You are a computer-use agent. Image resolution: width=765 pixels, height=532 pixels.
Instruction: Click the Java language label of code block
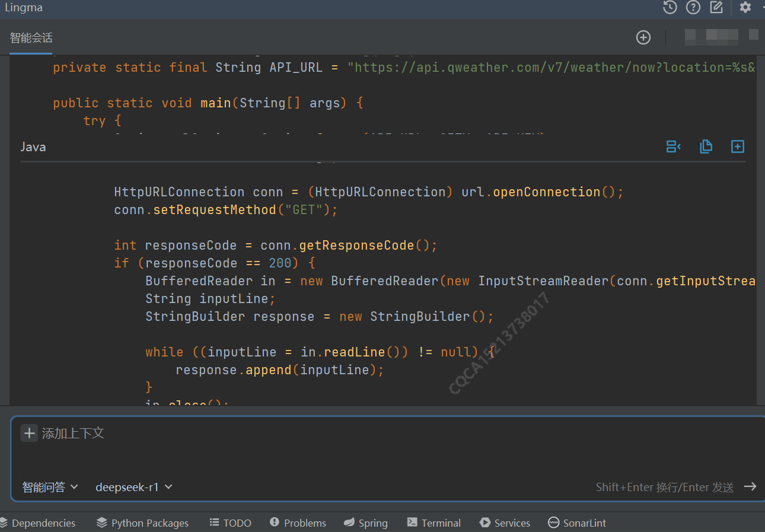33,146
